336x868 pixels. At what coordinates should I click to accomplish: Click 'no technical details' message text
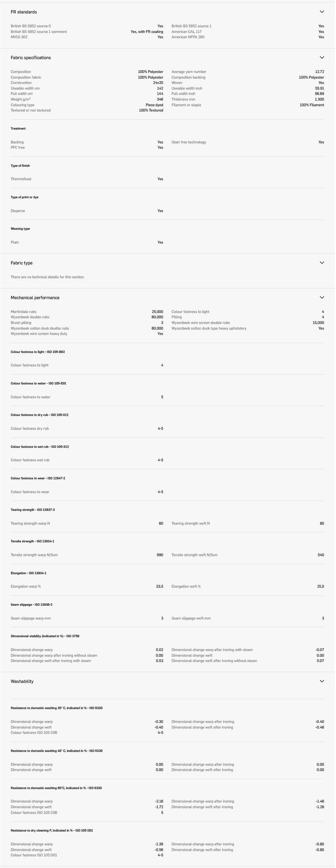coord(48,277)
